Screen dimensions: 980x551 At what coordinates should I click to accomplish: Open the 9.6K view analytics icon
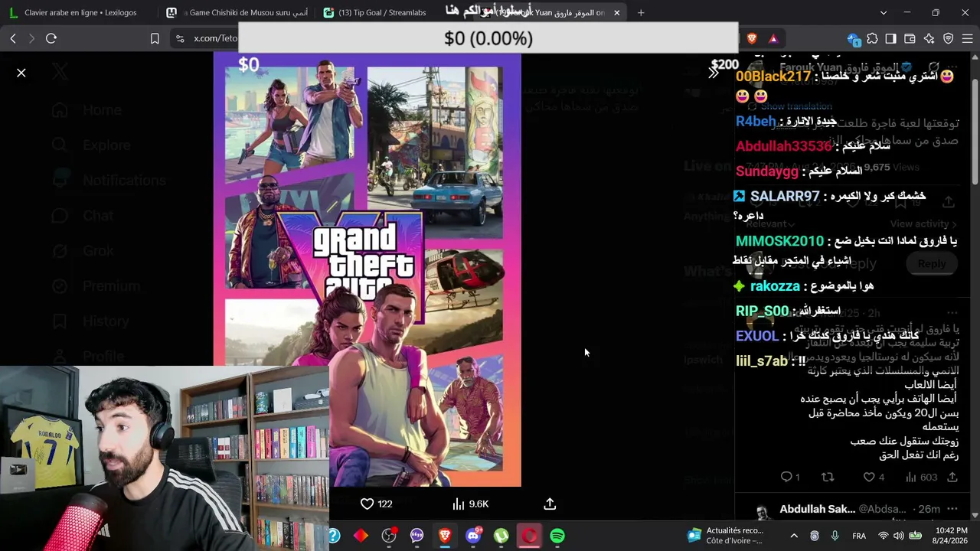tap(459, 504)
